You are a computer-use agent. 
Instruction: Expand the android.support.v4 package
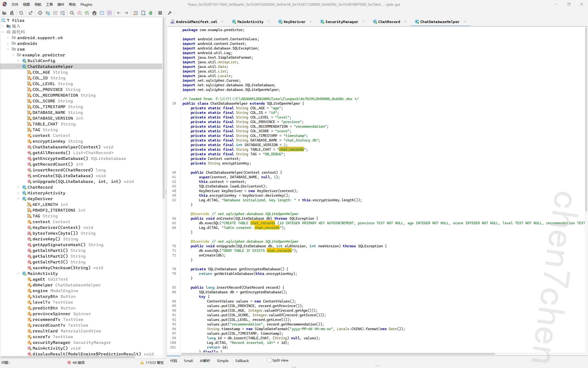pyautogui.click(x=8, y=38)
